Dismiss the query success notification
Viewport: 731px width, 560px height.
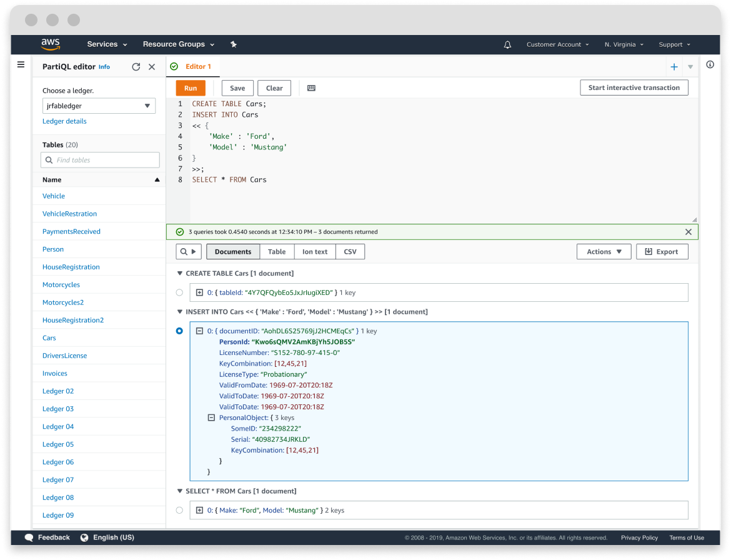[x=688, y=232]
